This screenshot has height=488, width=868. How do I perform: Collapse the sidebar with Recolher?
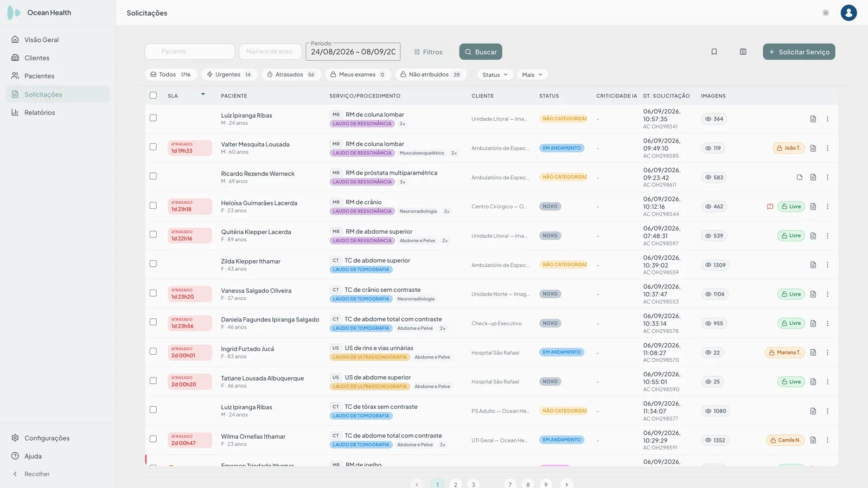click(31, 474)
